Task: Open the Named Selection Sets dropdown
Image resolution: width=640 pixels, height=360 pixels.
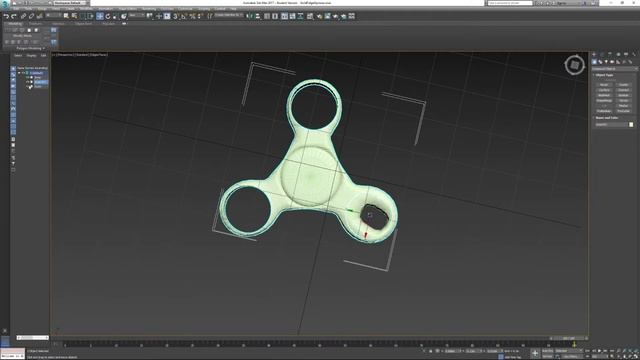Action: [x=229, y=15]
